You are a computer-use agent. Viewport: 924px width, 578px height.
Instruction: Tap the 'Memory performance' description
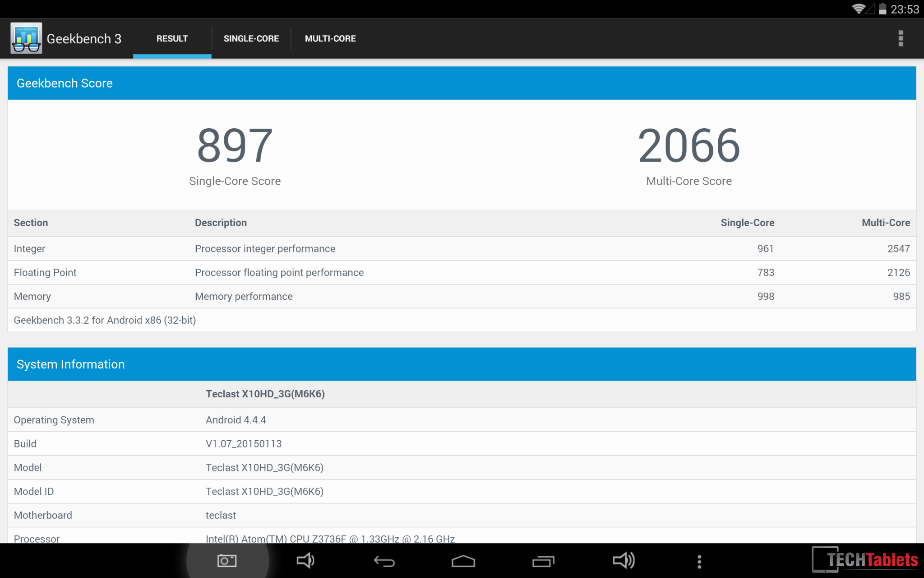tap(244, 297)
